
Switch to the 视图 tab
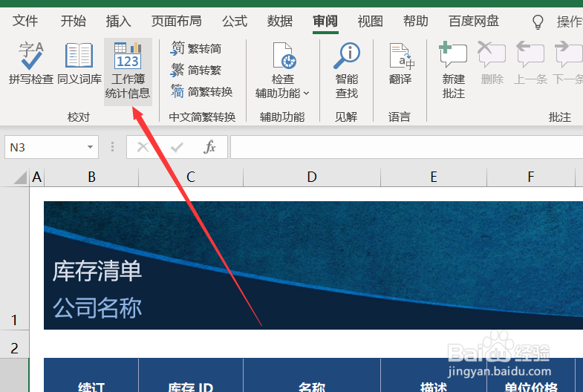click(x=371, y=21)
